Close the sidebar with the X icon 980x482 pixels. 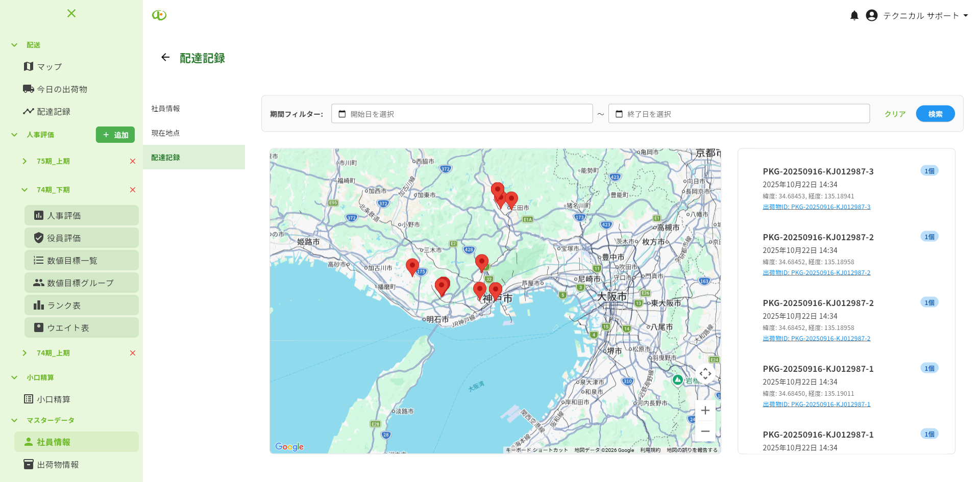(71, 13)
